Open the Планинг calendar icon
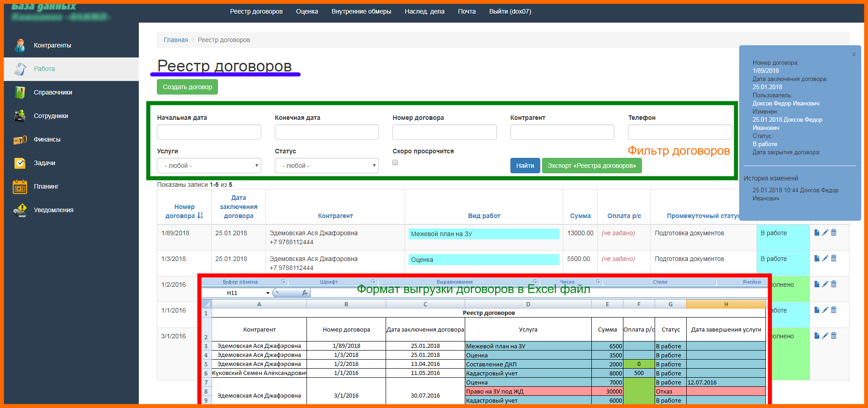This screenshot has height=408, width=868. (x=20, y=186)
